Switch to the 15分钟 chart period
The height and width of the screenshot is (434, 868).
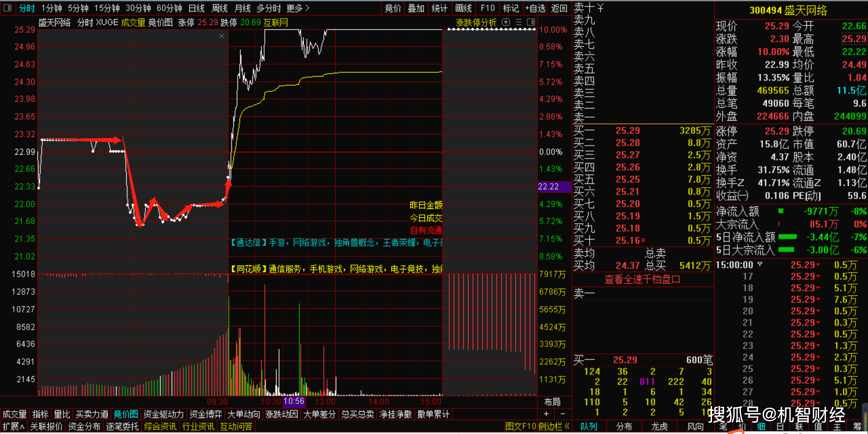click(x=107, y=8)
